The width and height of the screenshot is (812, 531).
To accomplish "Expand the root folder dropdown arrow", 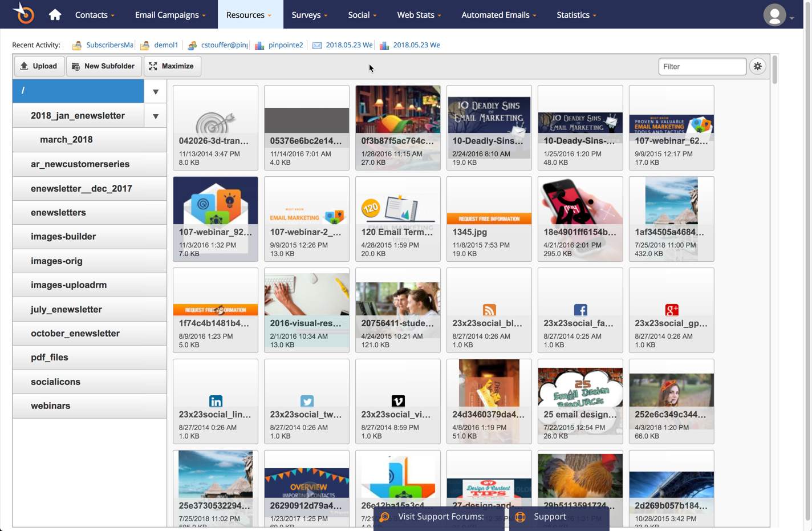I will point(155,91).
